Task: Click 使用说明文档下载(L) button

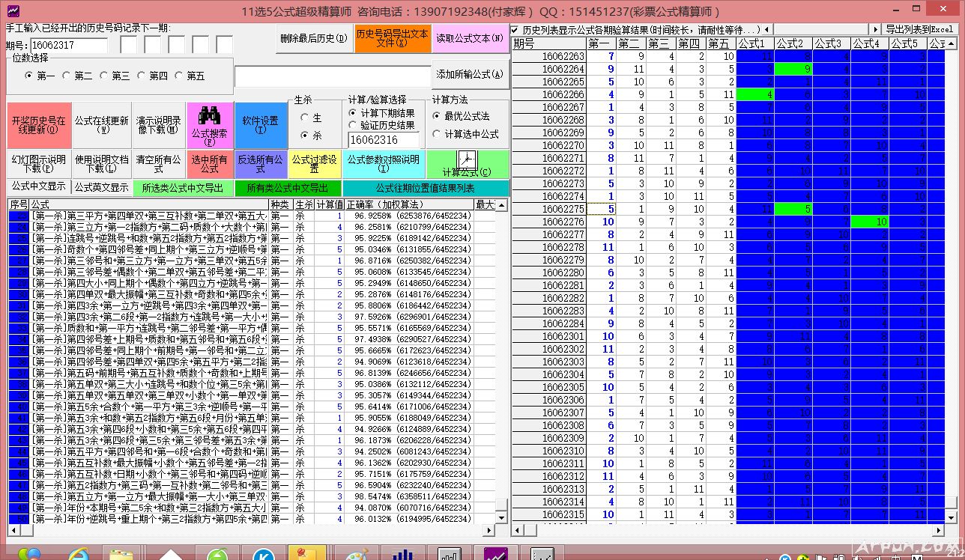Action: click(102, 164)
